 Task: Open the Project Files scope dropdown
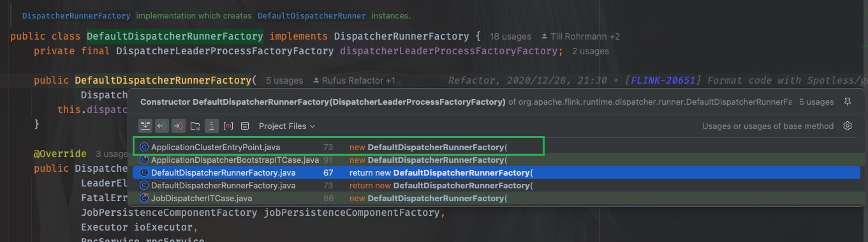click(287, 126)
